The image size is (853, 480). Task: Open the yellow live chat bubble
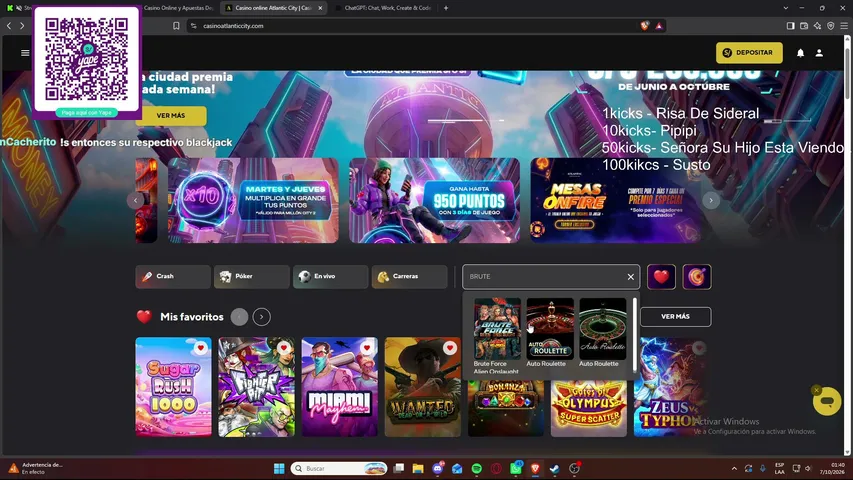pyautogui.click(x=827, y=401)
